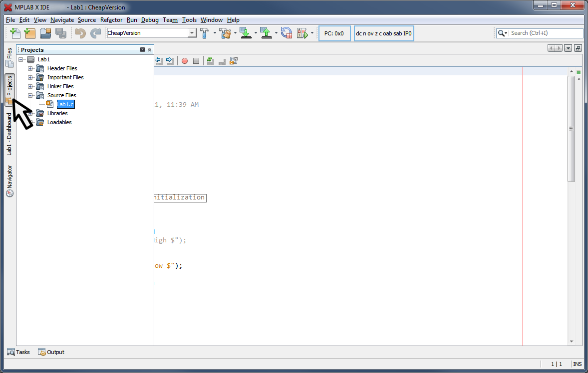Run Clean and Build with hammer-and-broom icon
Image resolution: width=588 pixels, height=373 pixels.
coord(226,33)
